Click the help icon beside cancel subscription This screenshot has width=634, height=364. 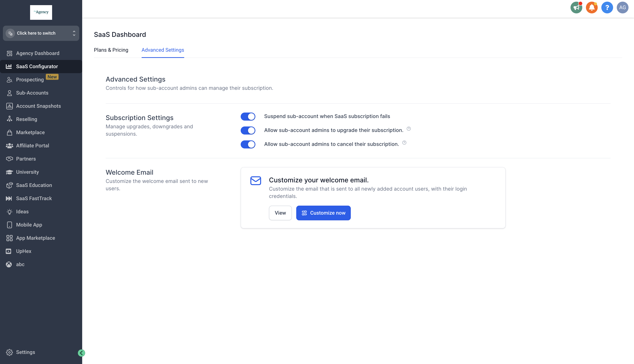[404, 143]
